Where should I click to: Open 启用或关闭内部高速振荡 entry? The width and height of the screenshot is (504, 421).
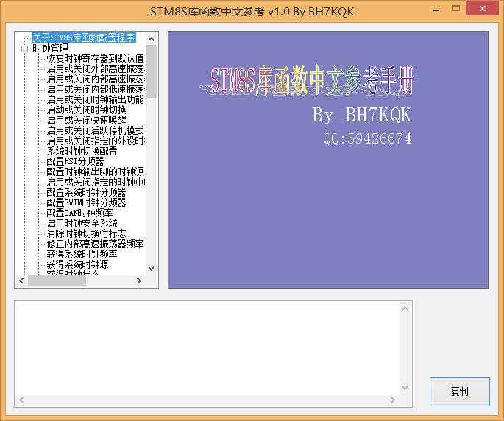coord(96,79)
